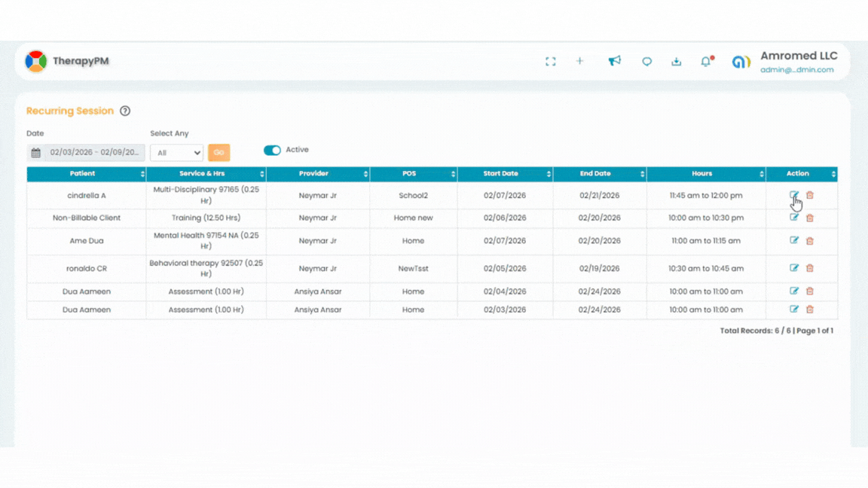Edit Ame Dua recurring session

click(794, 241)
